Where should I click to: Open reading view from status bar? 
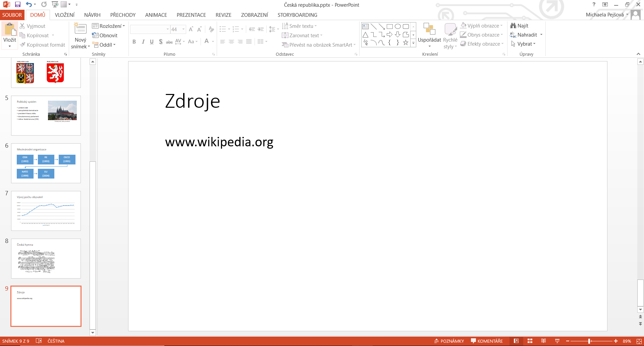[x=543, y=341]
